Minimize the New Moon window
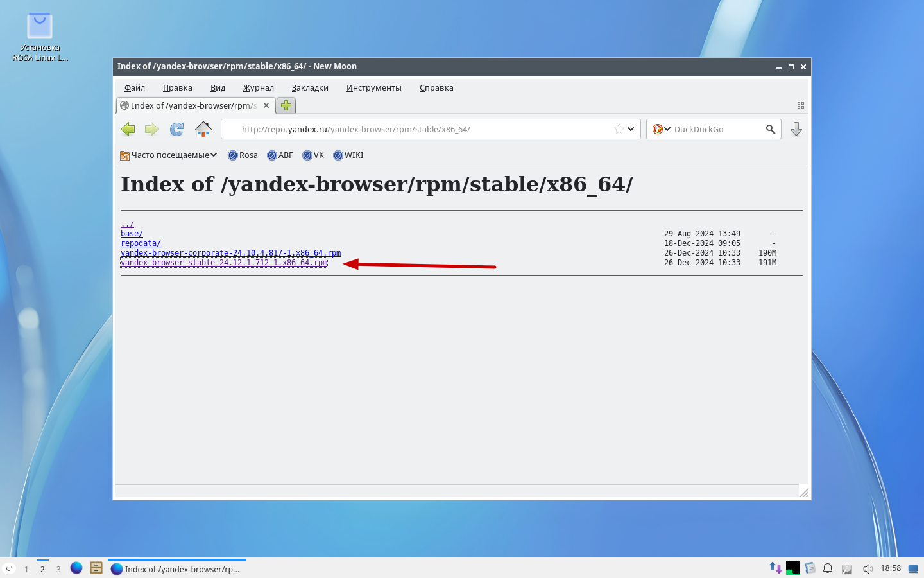 [779, 67]
